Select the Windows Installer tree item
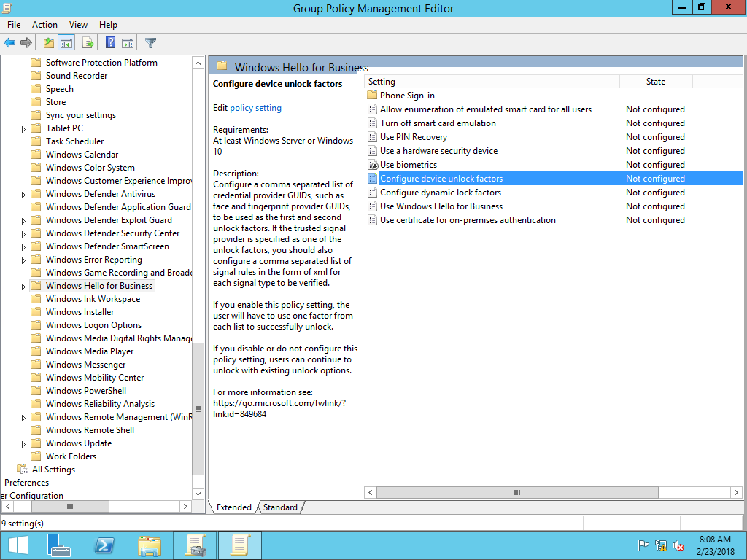 [80, 312]
